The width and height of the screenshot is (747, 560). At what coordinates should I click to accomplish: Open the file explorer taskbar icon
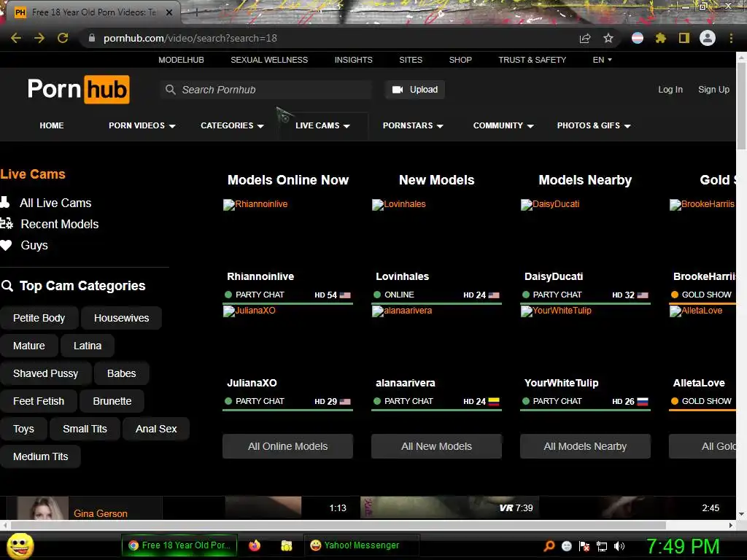[286, 545]
